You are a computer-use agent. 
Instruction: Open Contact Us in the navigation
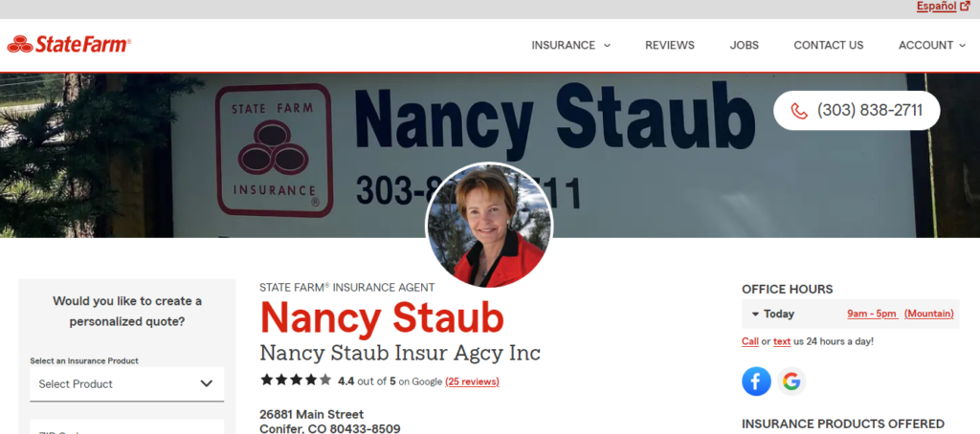828,45
